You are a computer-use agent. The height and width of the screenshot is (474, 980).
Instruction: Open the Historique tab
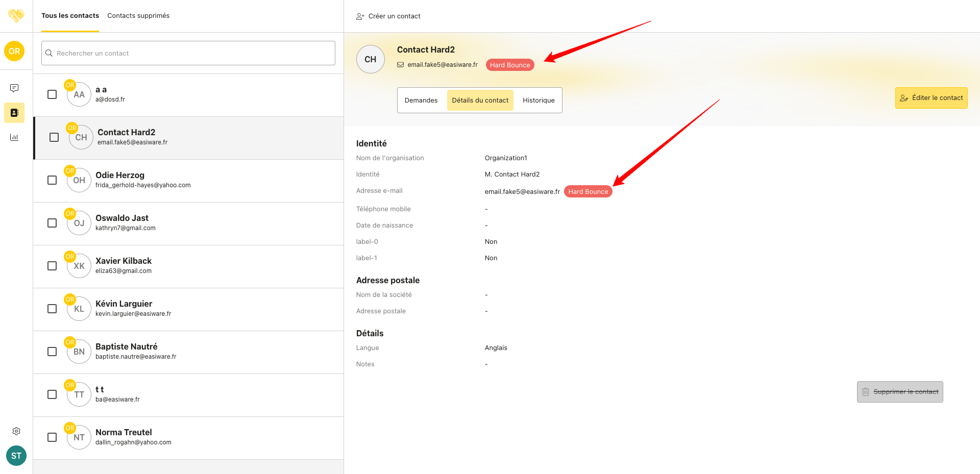point(538,101)
